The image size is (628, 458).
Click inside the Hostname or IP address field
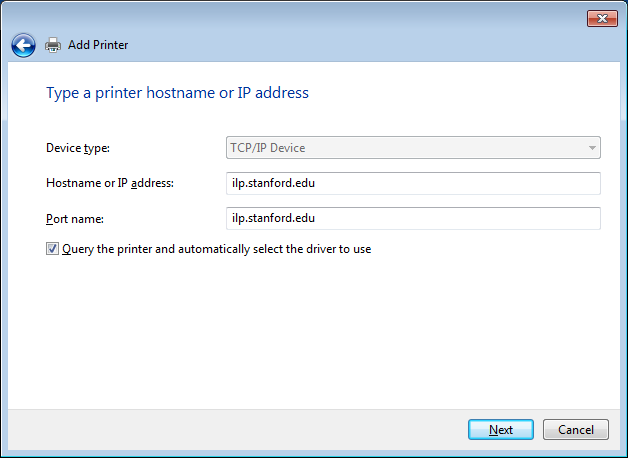pos(413,183)
